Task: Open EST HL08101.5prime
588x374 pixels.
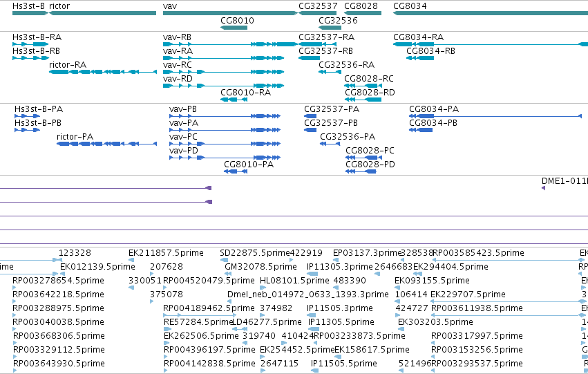Action: (294, 281)
